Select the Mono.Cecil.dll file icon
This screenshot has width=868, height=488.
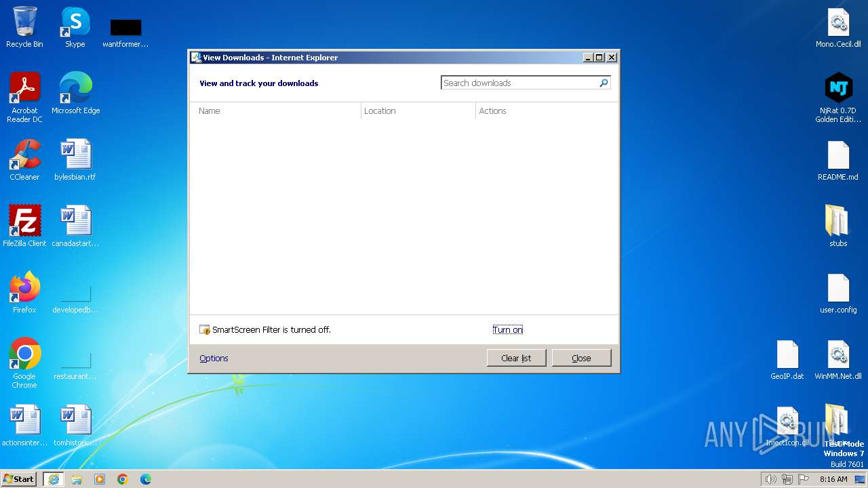point(838,28)
